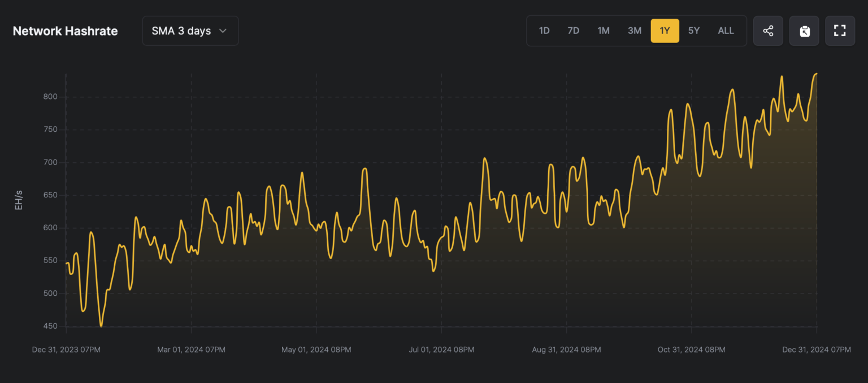Click the Jul 01, 2024 08PM axis label

441,350
